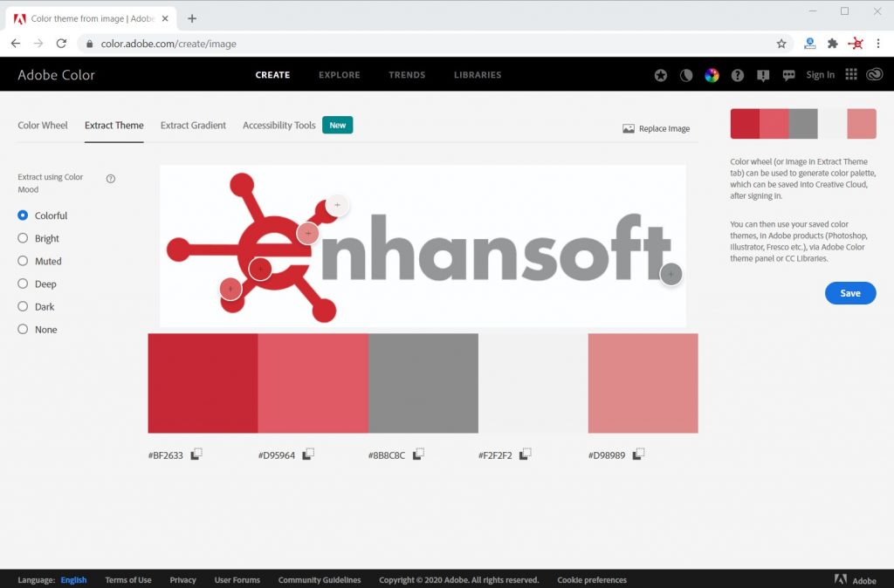894x588 pixels.
Task: Copy hex code #D95964 icon
Action: click(x=308, y=455)
